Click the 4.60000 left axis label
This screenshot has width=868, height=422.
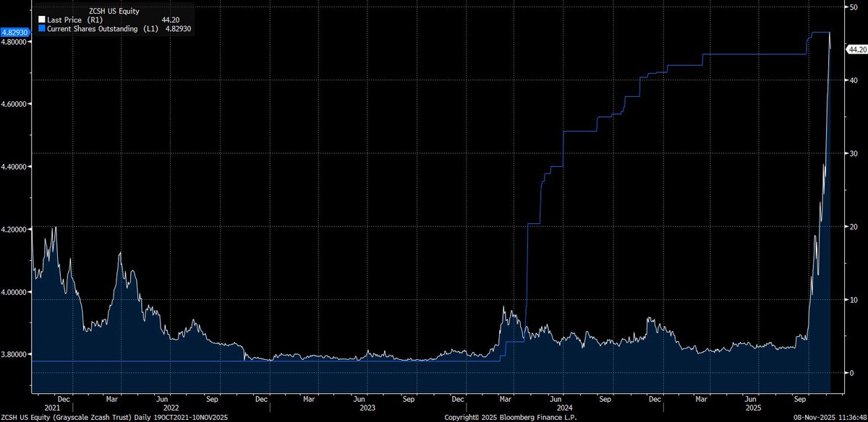[x=14, y=104]
